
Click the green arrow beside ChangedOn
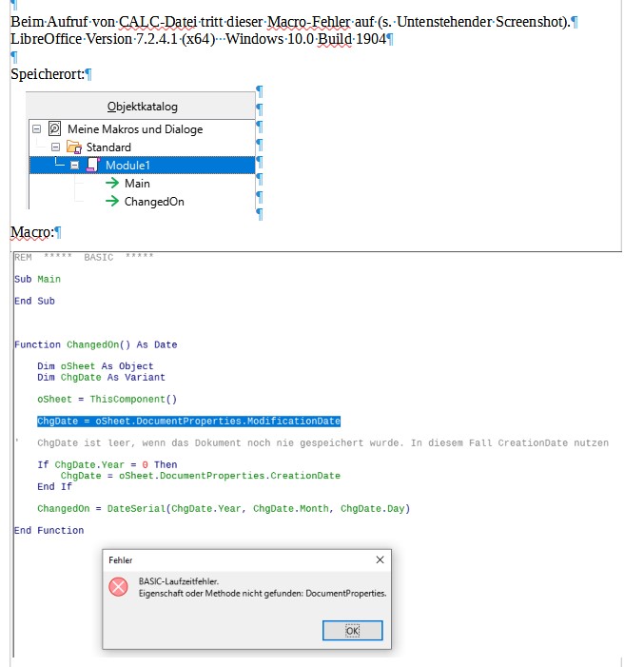coord(112,201)
